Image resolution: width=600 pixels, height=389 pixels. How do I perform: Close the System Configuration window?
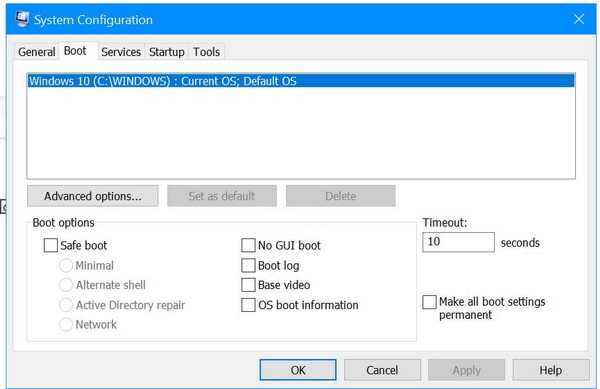pos(579,19)
